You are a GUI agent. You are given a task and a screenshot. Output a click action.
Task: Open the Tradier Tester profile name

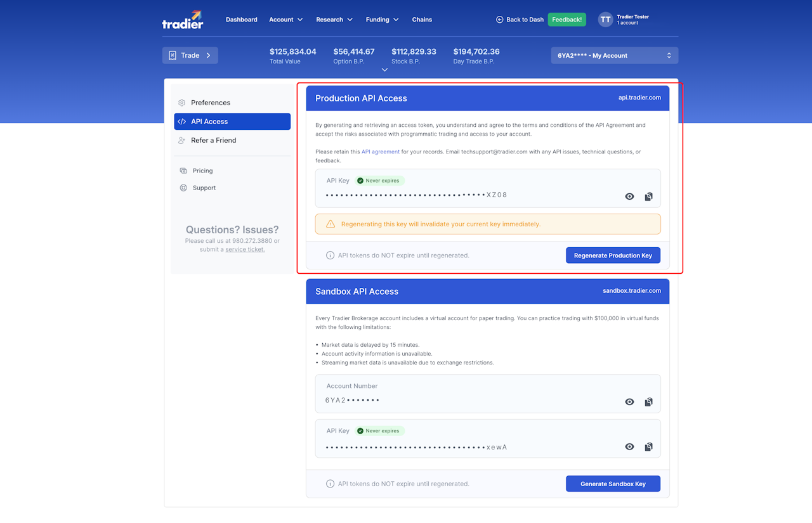point(633,17)
